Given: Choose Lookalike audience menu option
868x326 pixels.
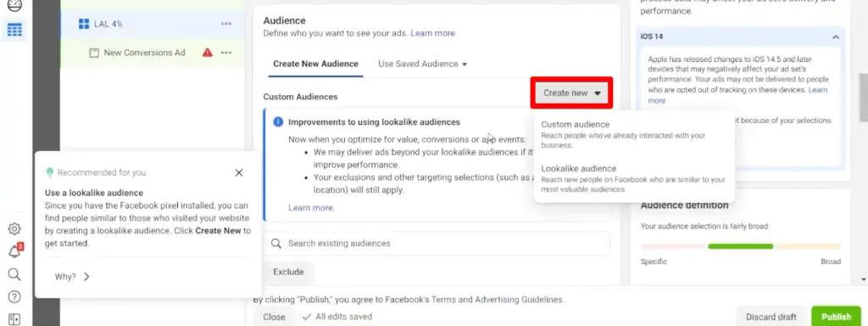Looking at the screenshot, I should pyautogui.click(x=633, y=178).
